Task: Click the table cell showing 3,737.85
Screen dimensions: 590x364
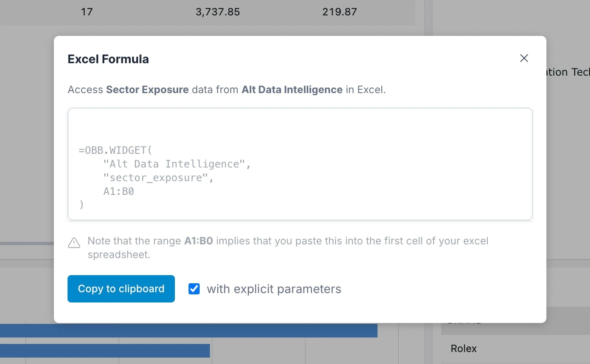Action: (218, 12)
